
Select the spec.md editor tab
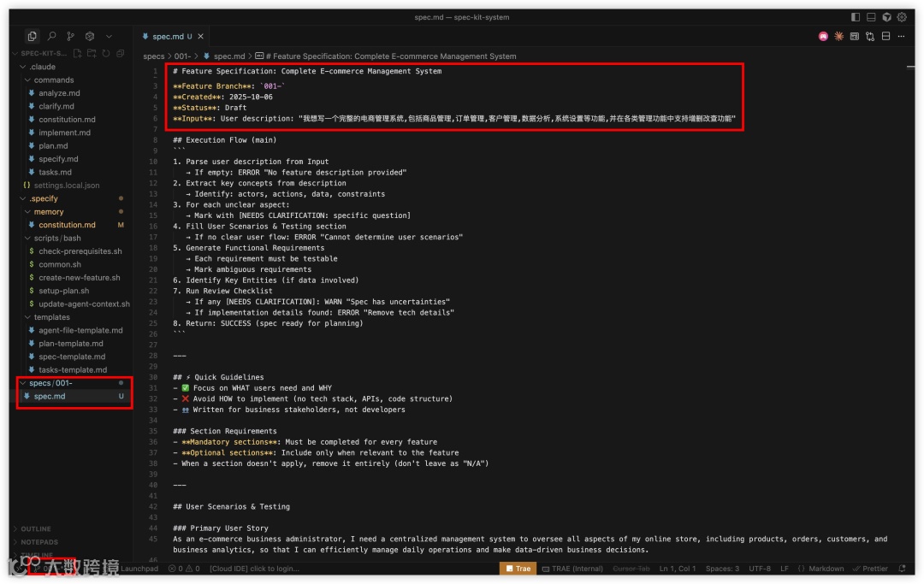click(x=172, y=37)
